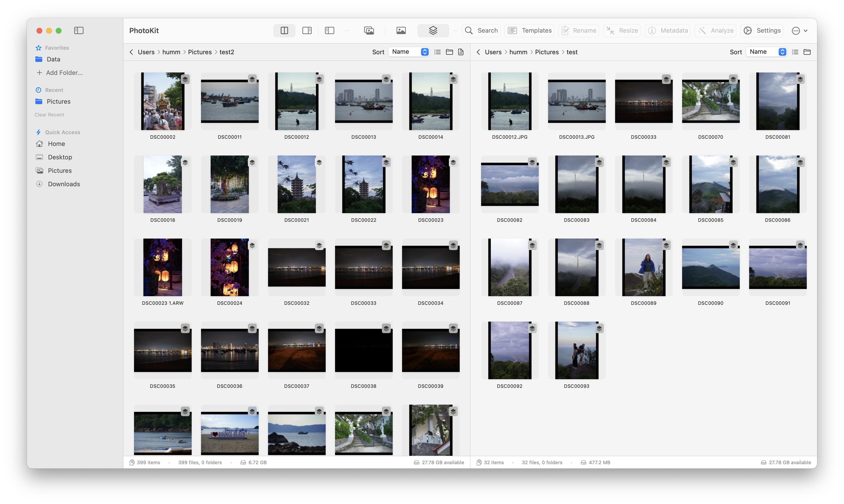The image size is (844, 504).
Task: Switch left pane to list view
Action: pos(437,52)
